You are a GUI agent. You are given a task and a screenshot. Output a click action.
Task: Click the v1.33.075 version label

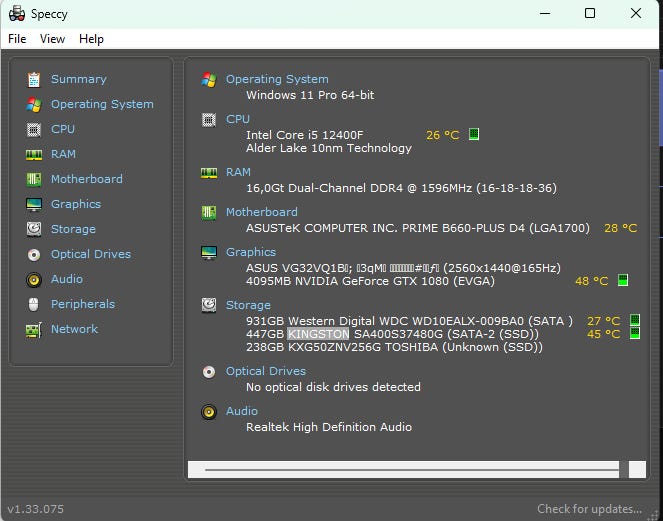coord(36,509)
